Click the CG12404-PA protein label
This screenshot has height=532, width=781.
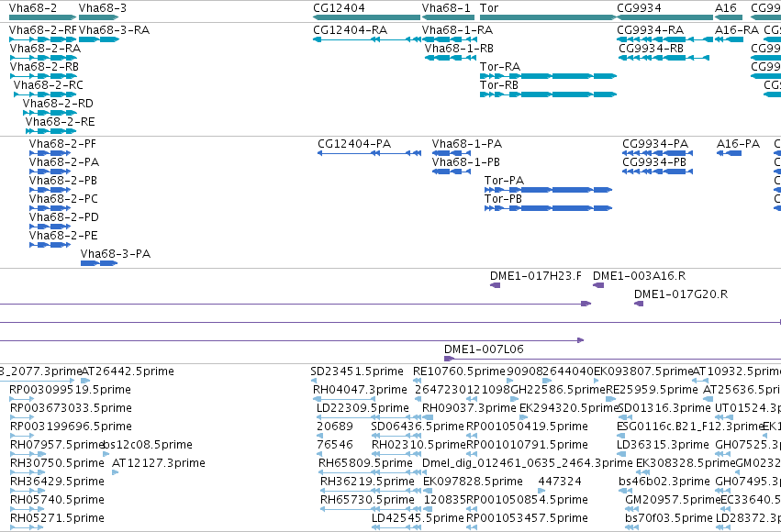coord(354,144)
